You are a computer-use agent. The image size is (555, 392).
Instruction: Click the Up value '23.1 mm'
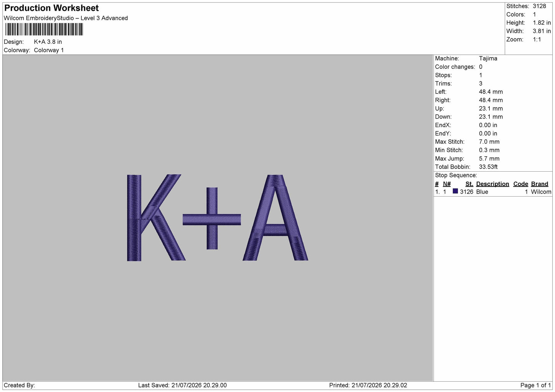491,109
